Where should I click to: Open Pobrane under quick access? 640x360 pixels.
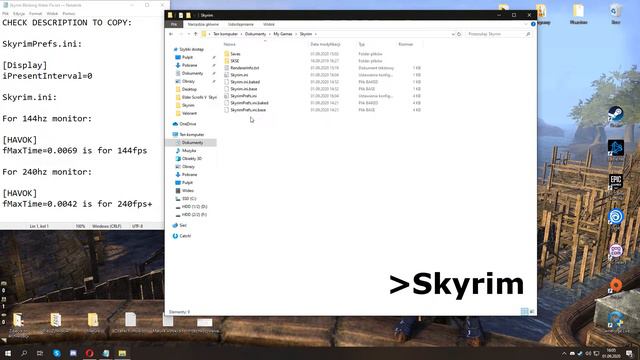189,65
